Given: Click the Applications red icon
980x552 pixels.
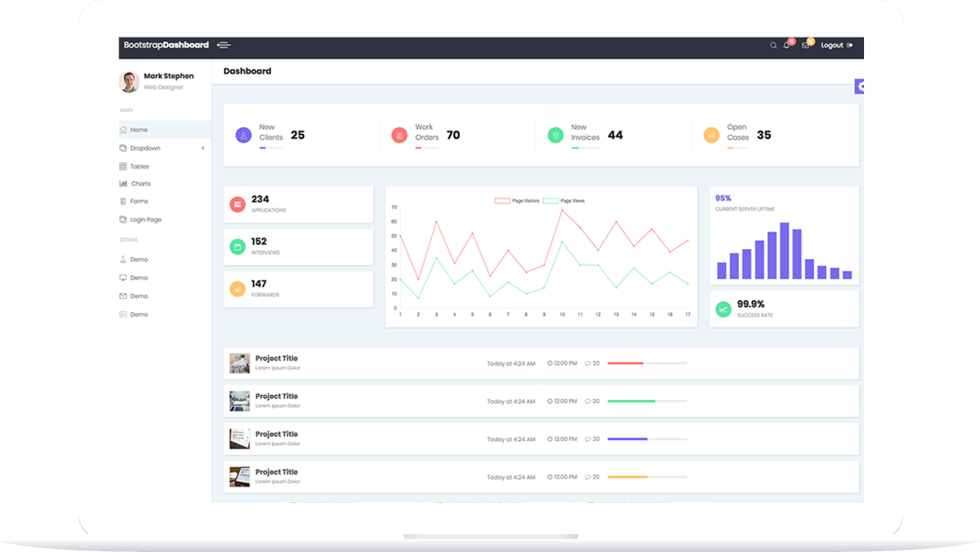Looking at the screenshot, I should point(238,204).
